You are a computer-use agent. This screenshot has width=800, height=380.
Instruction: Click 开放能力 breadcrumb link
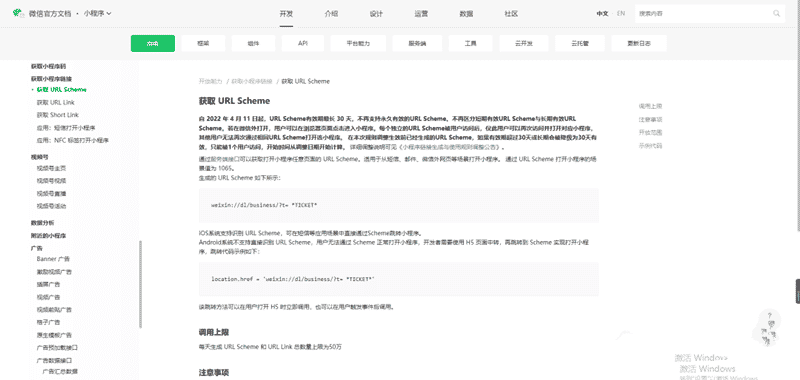(211, 81)
